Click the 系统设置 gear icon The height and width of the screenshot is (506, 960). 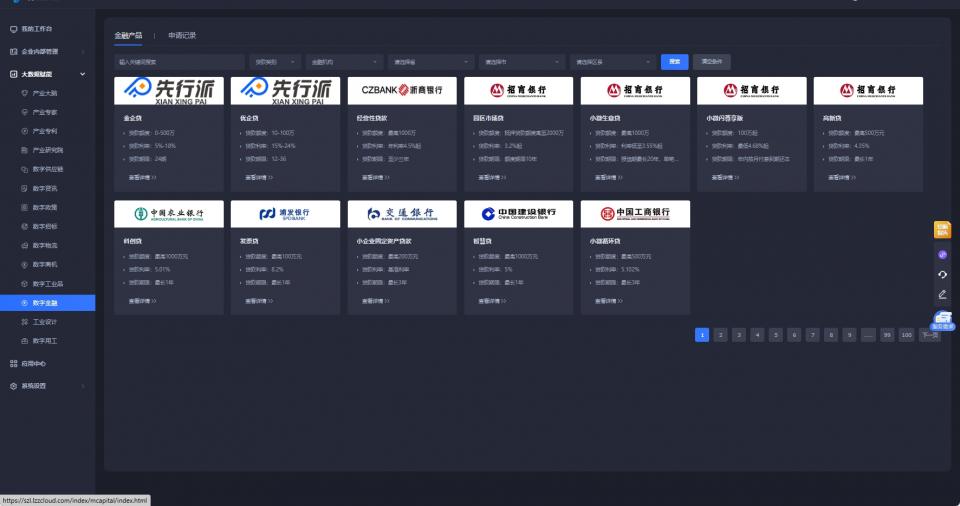[x=13, y=386]
